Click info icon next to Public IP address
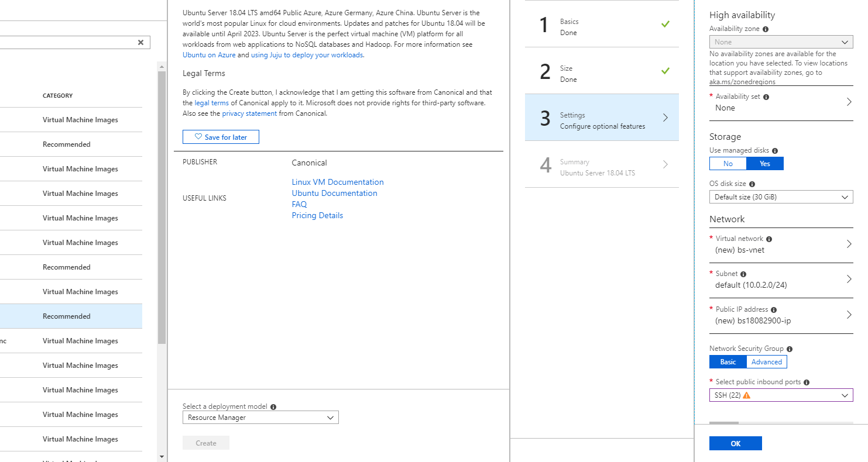The width and height of the screenshot is (868, 462). pyautogui.click(x=774, y=310)
